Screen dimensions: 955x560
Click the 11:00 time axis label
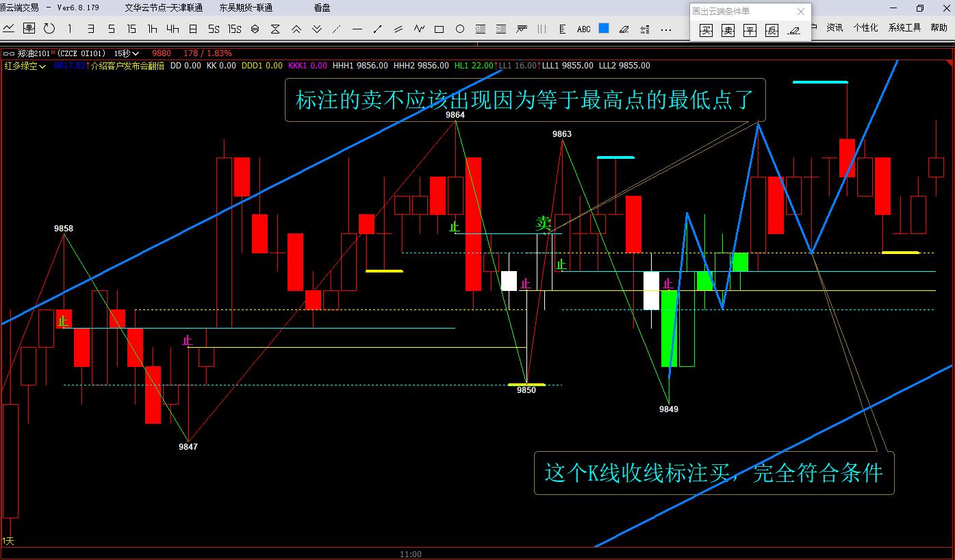click(411, 554)
